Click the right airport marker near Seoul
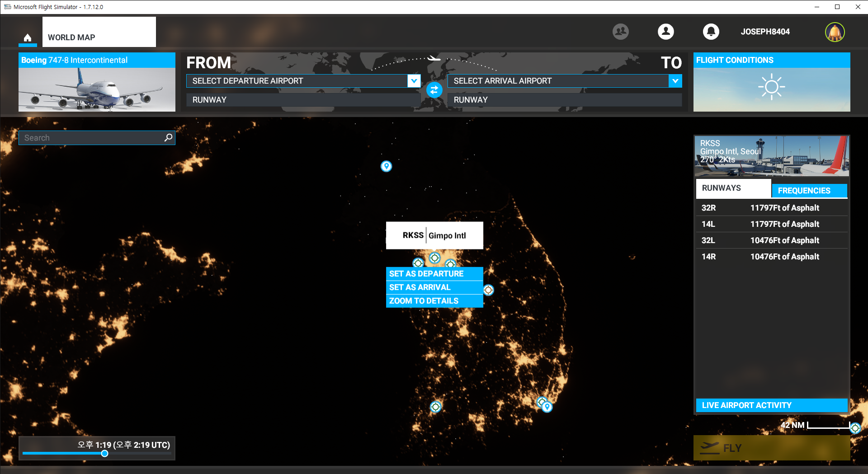Screen dimensions: 868x474 [450, 264]
